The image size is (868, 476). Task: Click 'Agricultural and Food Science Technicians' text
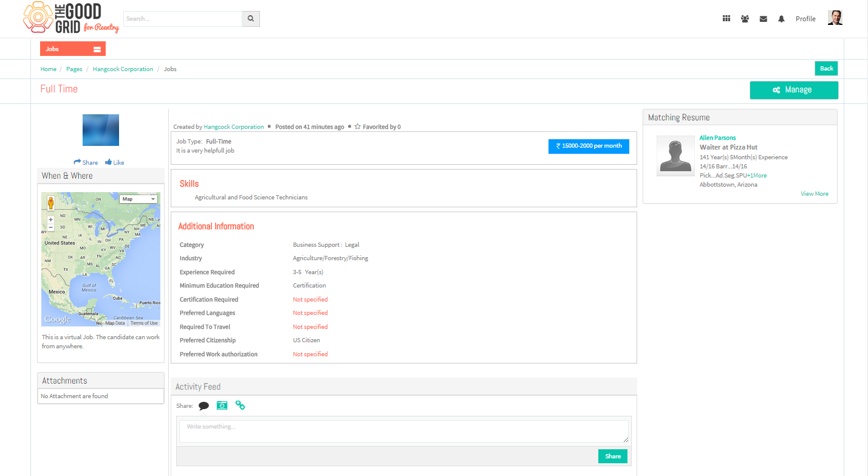(251, 198)
